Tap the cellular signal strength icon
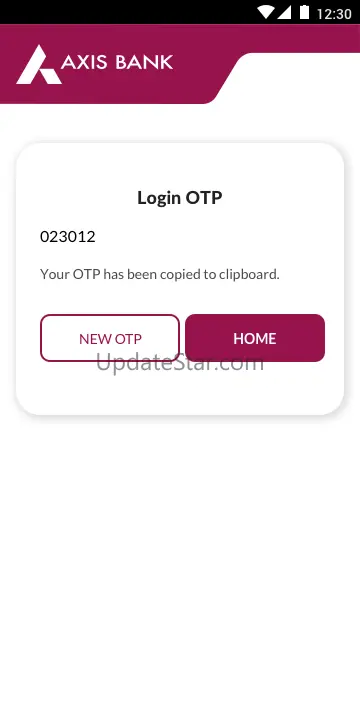The width and height of the screenshot is (360, 720). pos(284,12)
